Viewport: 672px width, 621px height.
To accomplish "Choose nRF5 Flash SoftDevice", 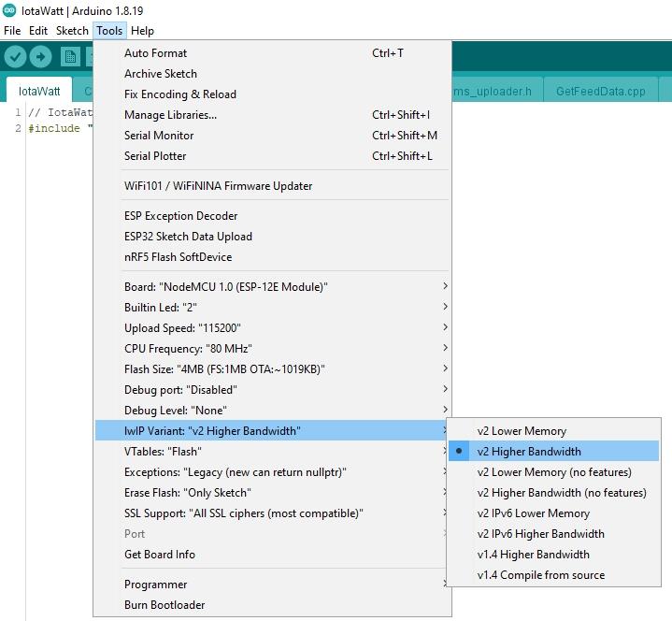I will coord(273,257).
